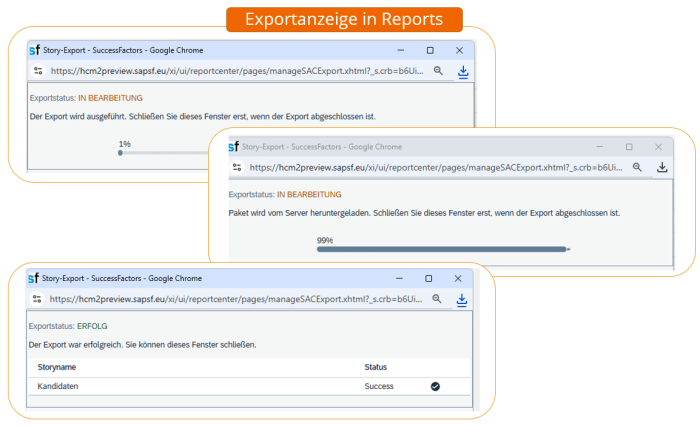This screenshot has height=426, width=700.
Task: Maximize the 1% export window
Action: [430, 50]
